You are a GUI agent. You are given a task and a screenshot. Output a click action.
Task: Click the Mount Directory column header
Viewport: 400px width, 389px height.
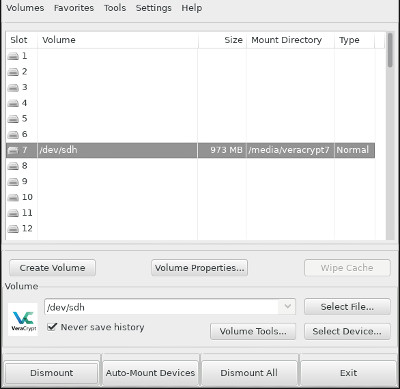pyautogui.click(x=290, y=40)
